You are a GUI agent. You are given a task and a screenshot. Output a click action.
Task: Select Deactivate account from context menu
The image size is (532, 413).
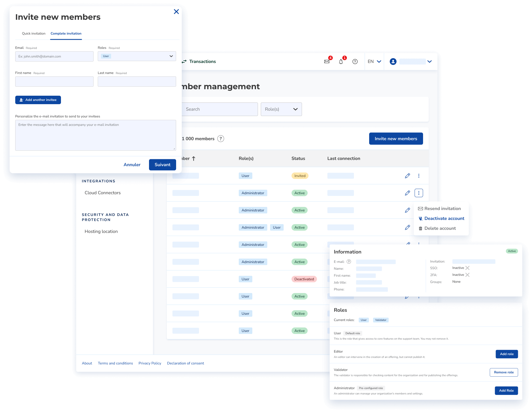pyautogui.click(x=441, y=218)
